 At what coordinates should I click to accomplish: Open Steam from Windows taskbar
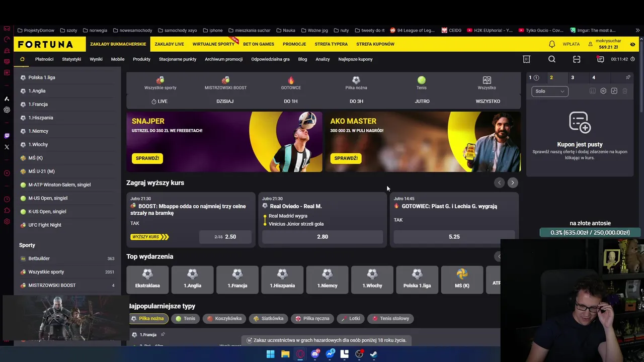click(x=374, y=354)
